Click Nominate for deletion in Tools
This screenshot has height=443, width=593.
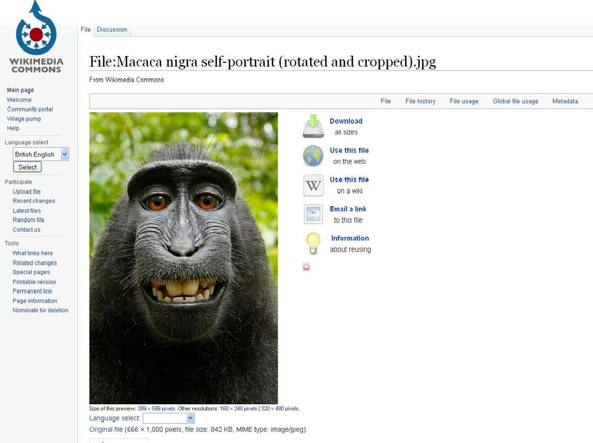tap(40, 310)
